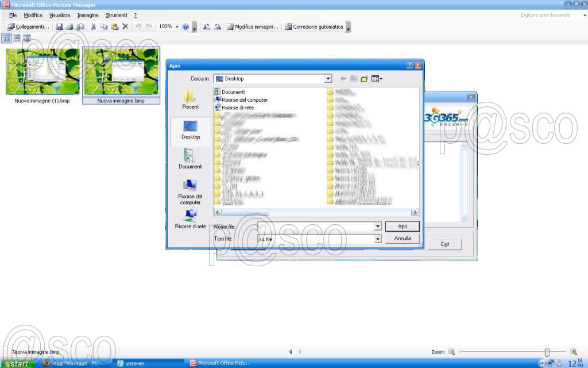
Task: Click the Undo arrow icon
Action: (138, 26)
